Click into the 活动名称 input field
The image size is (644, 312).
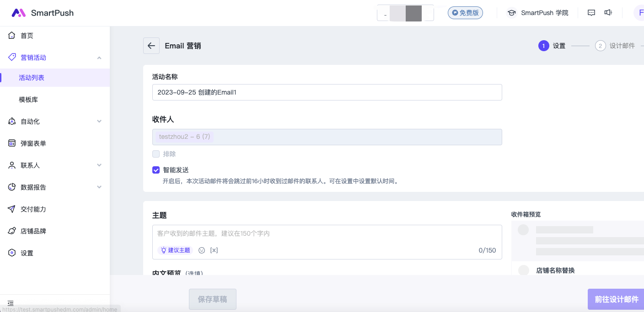click(x=327, y=92)
